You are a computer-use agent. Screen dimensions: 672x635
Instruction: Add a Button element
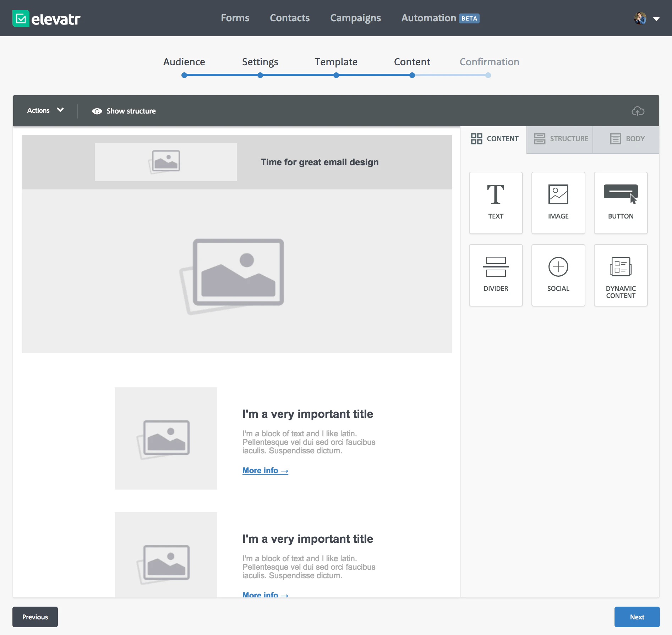(621, 202)
